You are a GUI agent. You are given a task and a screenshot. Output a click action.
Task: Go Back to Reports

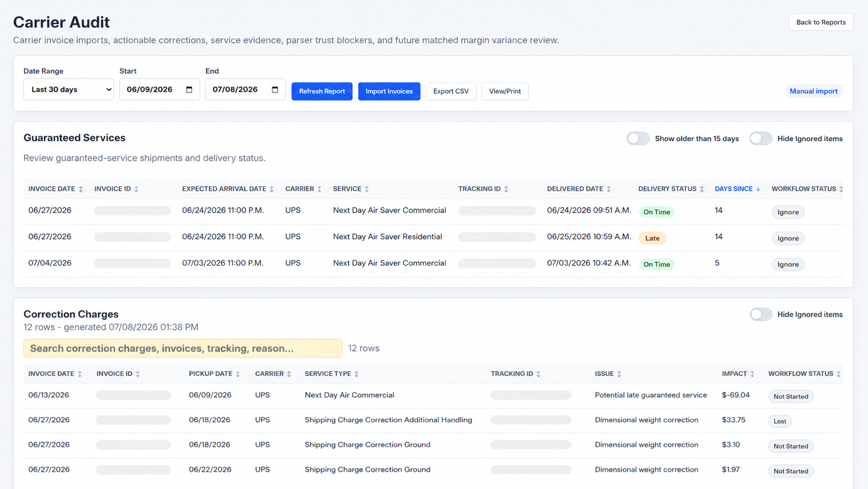tap(821, 22)
